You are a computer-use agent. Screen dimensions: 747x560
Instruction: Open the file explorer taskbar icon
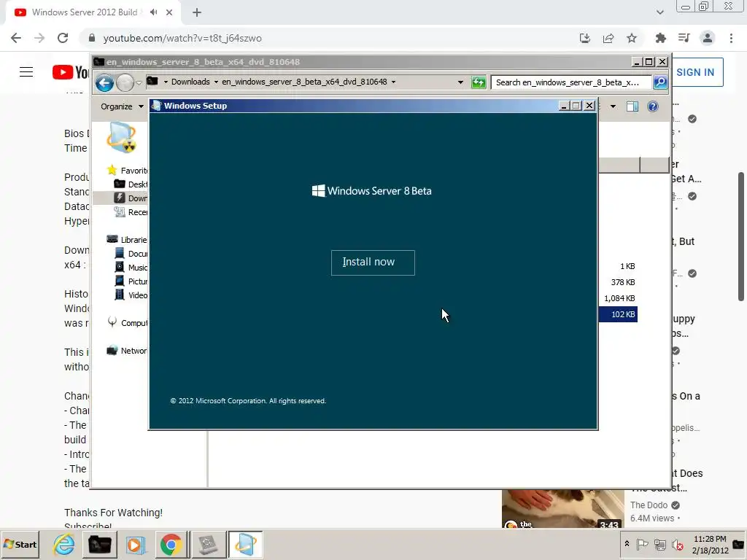tap(99, 544)
